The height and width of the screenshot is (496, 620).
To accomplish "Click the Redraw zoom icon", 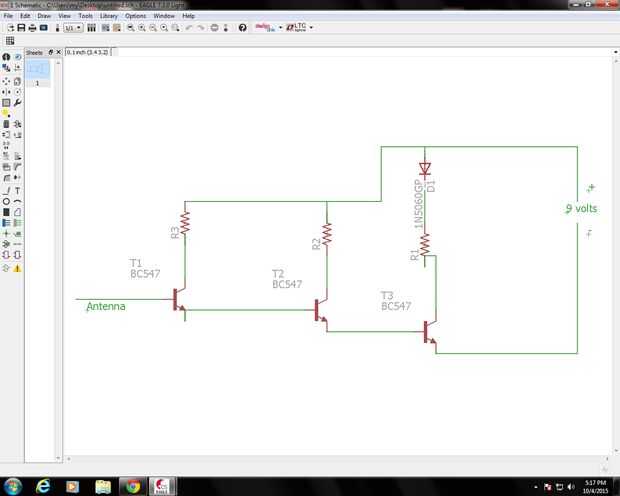I will [x=164, y=28].
